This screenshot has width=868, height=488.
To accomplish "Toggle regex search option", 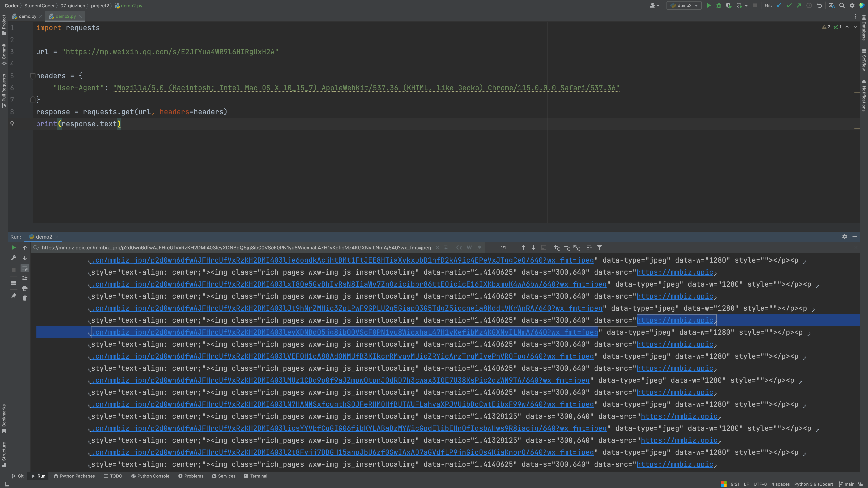I will [479, 247].
